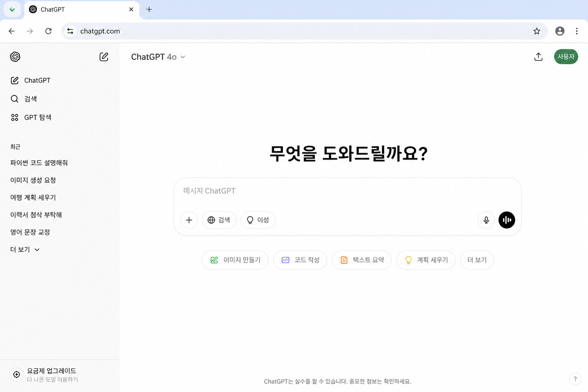Open the 이미지 생성 요청 conversation
This screenshot has width=588, height=392.
pyautogui.click(x=33, y=180)
